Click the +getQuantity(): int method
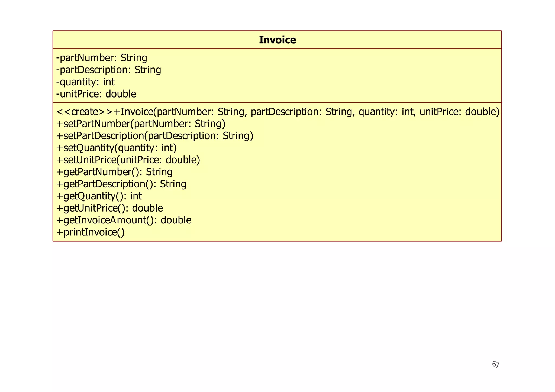The height and width of the screenshot is (392, 555). coord(99,196)
